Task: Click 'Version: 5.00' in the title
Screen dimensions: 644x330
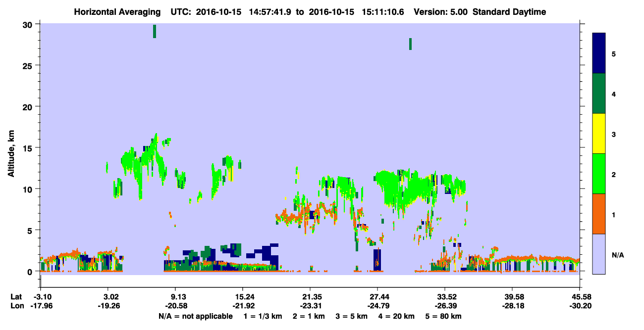Action: [x=441, y=12]
